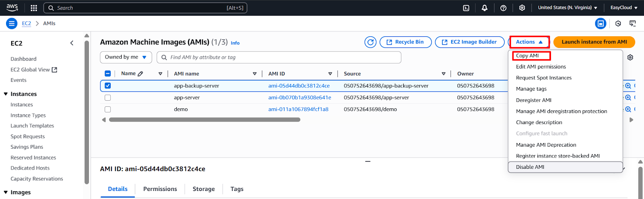Viewport: 644px width, 199px height.
Task: Click magnifier icon in demo row
Action: 628,109
